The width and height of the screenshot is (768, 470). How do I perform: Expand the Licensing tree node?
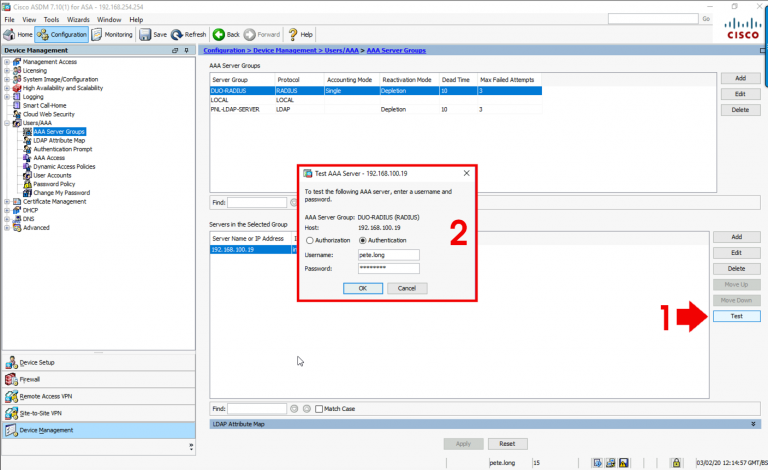(x=7, y=70)
